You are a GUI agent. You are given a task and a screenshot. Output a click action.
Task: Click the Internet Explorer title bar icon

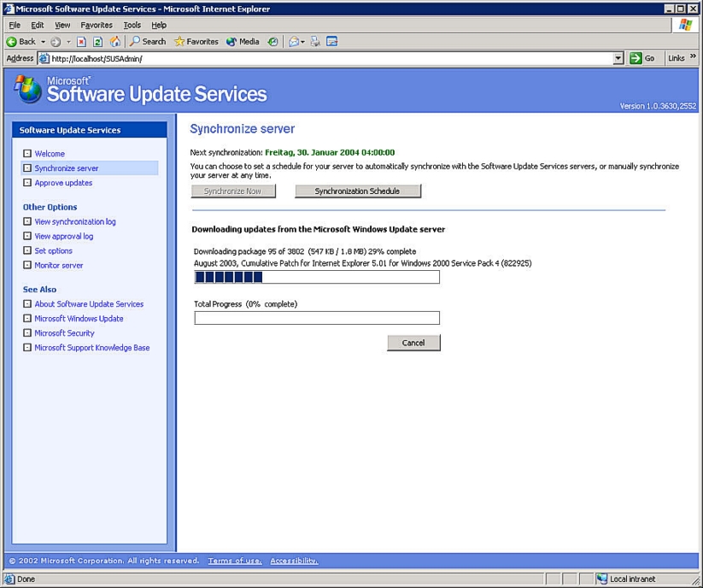9,9
